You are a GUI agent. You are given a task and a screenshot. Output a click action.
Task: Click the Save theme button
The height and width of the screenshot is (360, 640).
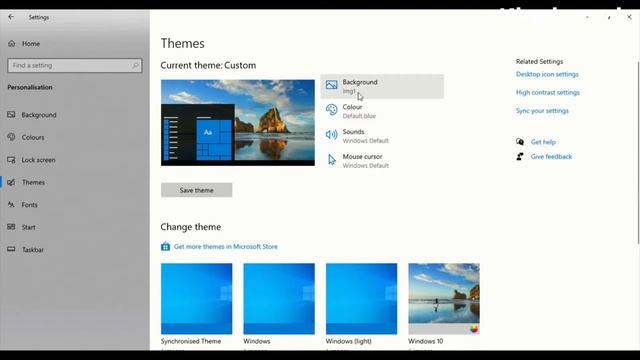click(x=196, y=190)
